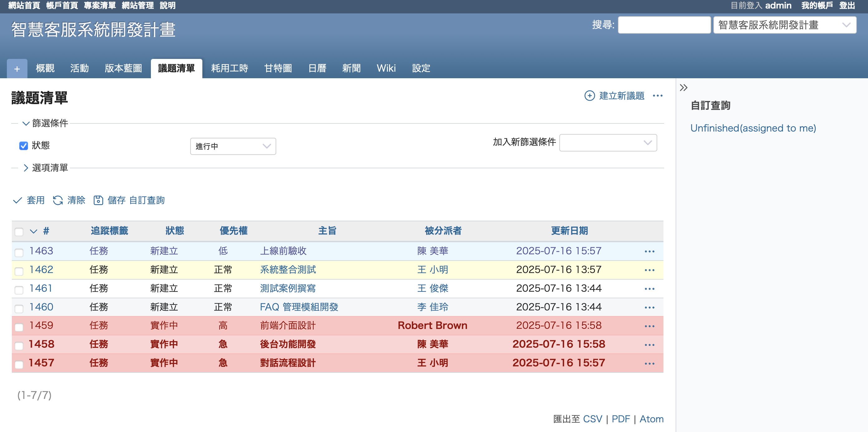Check the box for issue 1462
Image resolution: width=868 pixels, height=432 pixels.
[19, 271]
